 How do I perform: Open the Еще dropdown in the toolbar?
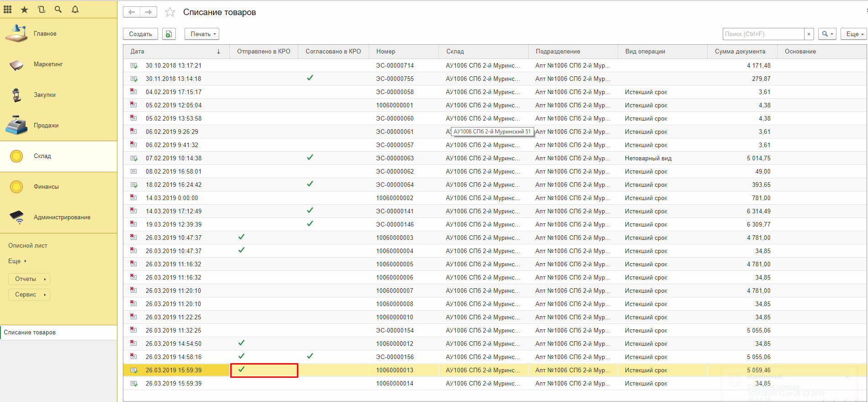pyautogui.click(x=853, y=34)
